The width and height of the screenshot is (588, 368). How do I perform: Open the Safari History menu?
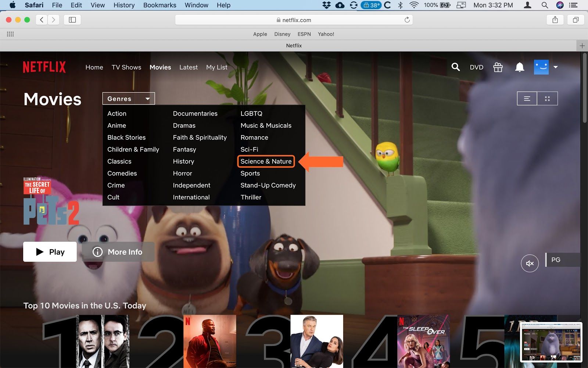tap(124, 5)
